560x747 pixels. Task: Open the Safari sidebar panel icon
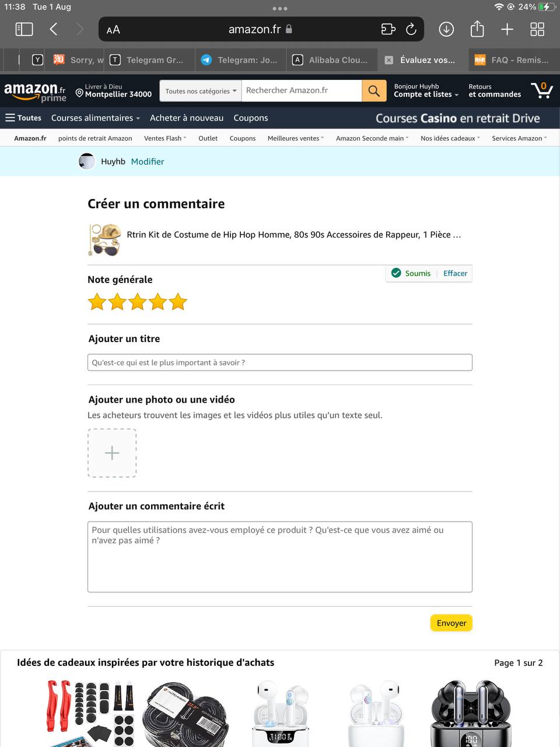(x=24, y=29)
